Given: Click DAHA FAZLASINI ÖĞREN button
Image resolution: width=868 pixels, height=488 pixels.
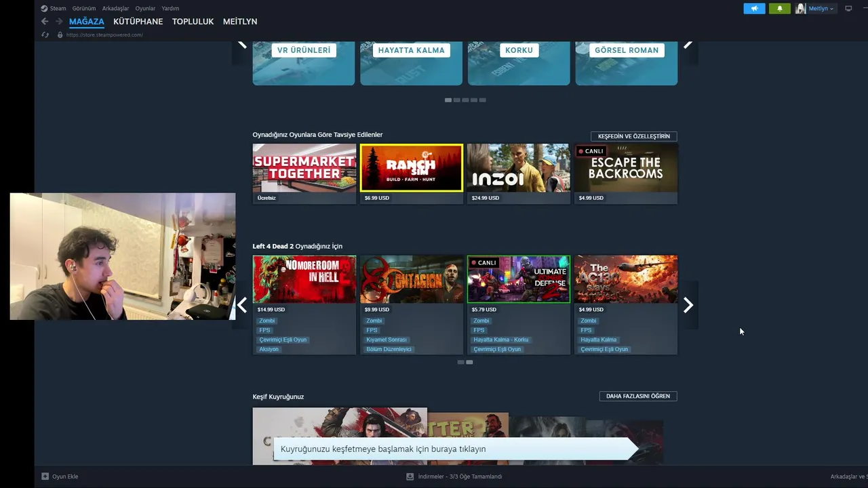Looking at the screenshot, I should click(638, 396).
